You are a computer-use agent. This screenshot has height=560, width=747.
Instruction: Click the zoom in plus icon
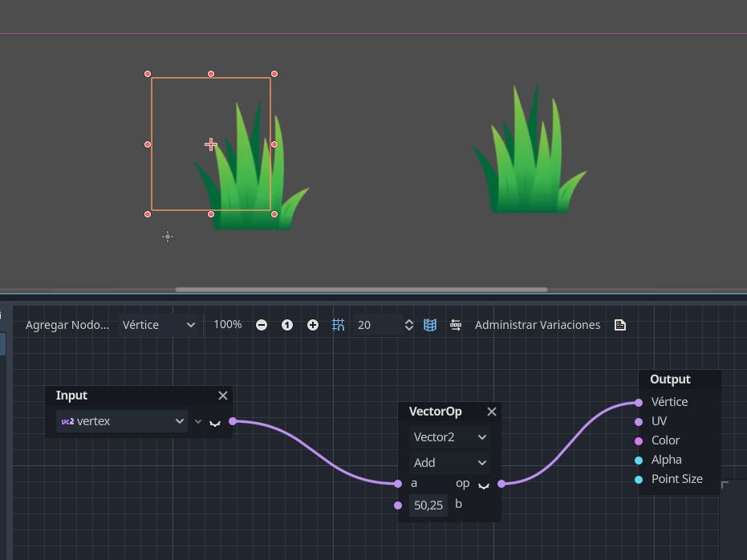313,325
